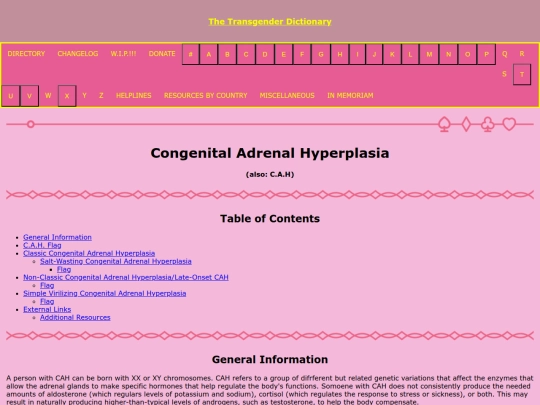The height and width of the screenshot is (405, 540).
Task: Jump to Additional Resources subsection
Action: [75, 317]
